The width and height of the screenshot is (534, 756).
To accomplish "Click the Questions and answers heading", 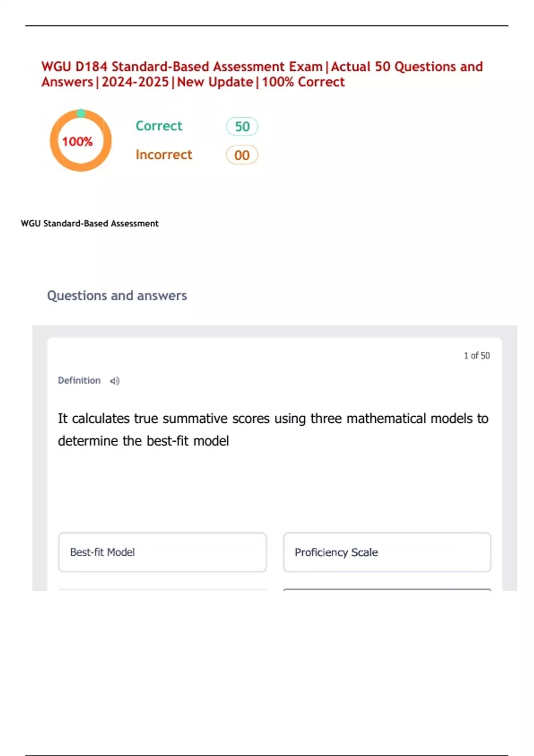I will pyautogui.click(x=117, y=296).
